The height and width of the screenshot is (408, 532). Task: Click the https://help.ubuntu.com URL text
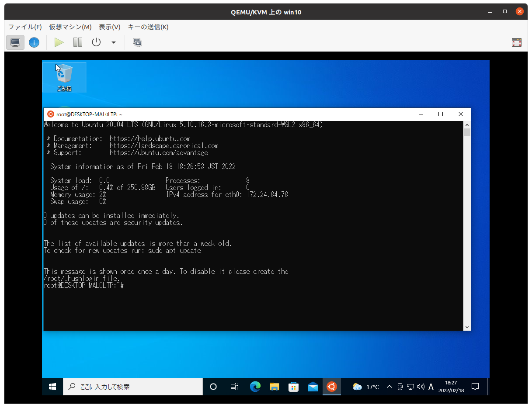[x=150, y=139]
